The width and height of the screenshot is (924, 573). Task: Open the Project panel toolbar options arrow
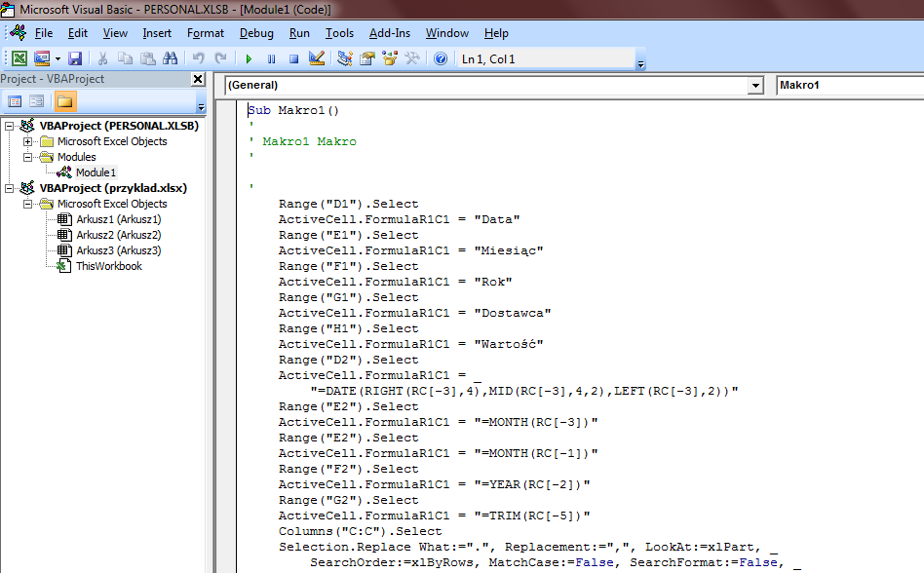pos(201,107)
